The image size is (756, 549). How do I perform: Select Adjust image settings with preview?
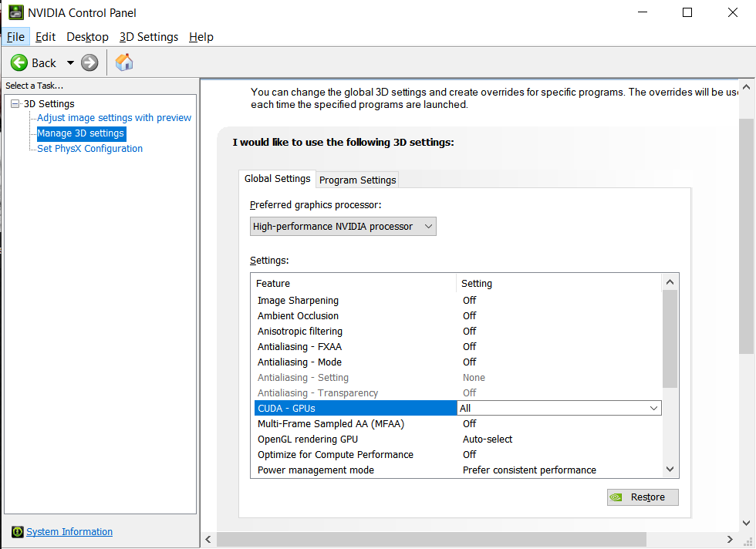(114, 118)
